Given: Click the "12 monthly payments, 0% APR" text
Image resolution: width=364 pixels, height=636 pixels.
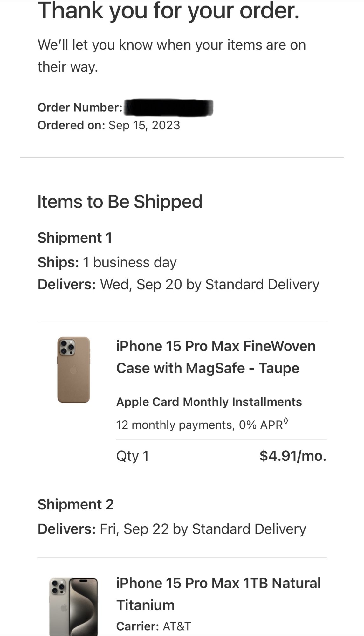Looking at the screenshot, I should coord(199,425).
